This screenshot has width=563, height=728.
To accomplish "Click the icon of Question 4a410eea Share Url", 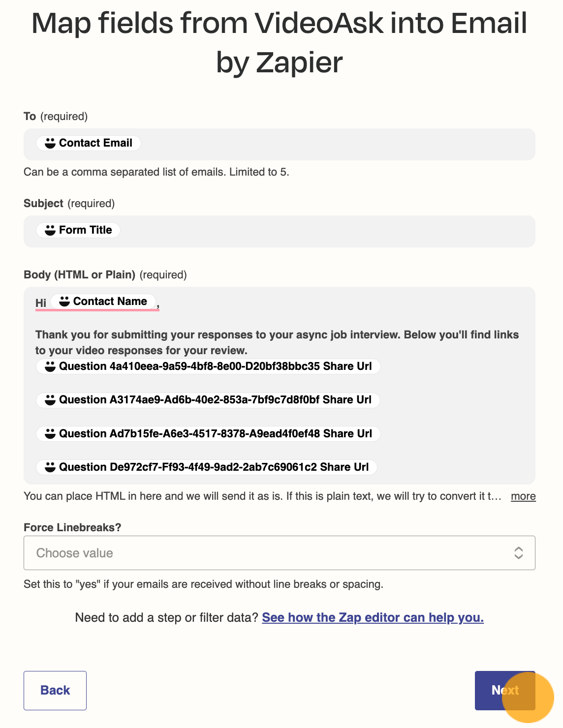I will click(50, 366).
